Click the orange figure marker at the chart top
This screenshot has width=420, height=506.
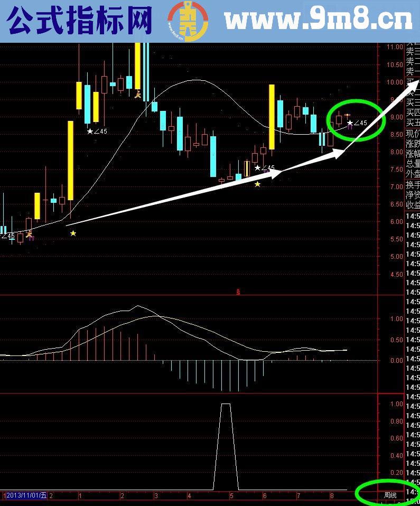(138, 95)
